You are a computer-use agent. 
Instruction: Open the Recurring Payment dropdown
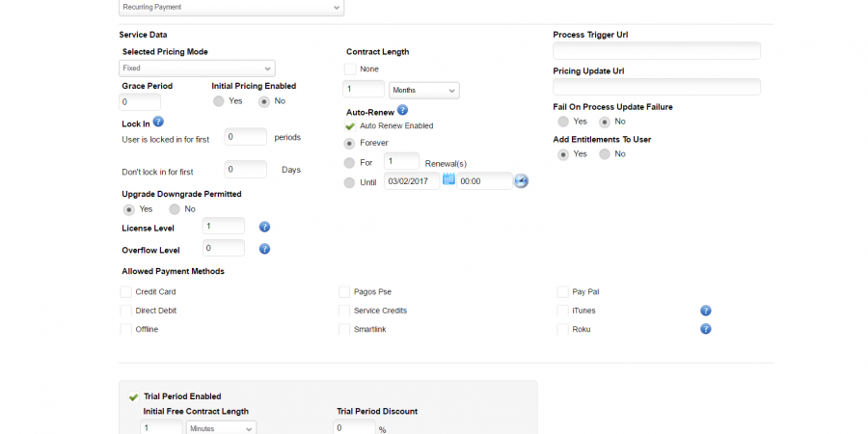pyautogui.click(x=231, y=8)
